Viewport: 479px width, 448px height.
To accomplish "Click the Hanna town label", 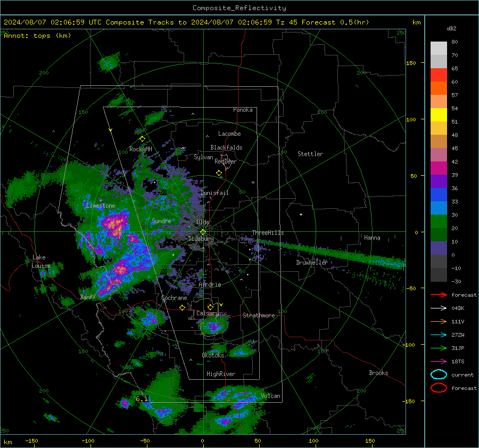I will 372,238.
